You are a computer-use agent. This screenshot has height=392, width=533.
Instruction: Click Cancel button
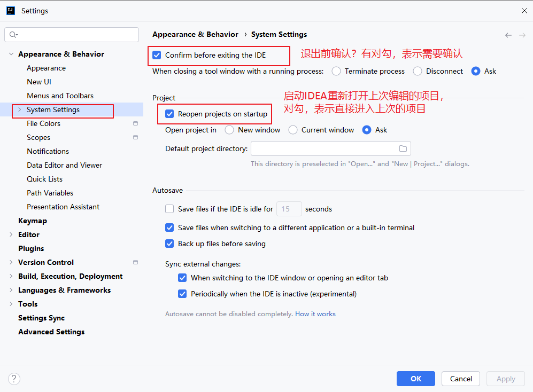461,379
